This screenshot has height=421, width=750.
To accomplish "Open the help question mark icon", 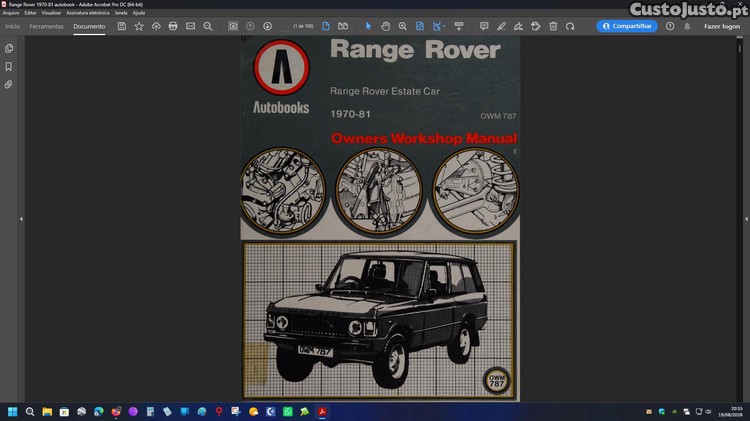I will tap(670, 26).
